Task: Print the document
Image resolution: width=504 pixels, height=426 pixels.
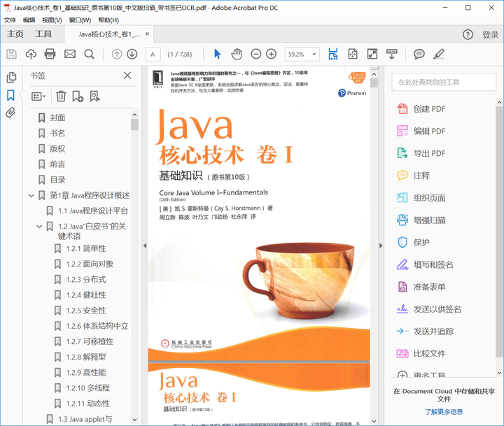Action: click(x=50, y=54)
